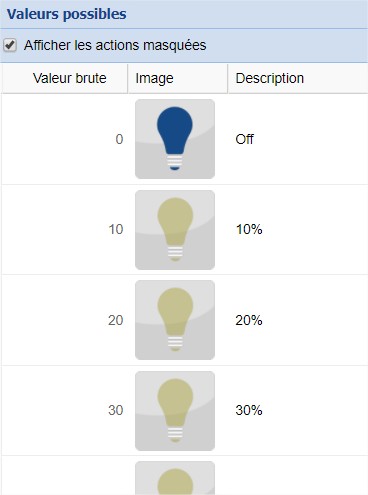Image resolution: width=368 pixels, height=495 pixels.
Task: Click the Valeurs possibles panel title
Action: pyautogui.click(x=67, y=14)
